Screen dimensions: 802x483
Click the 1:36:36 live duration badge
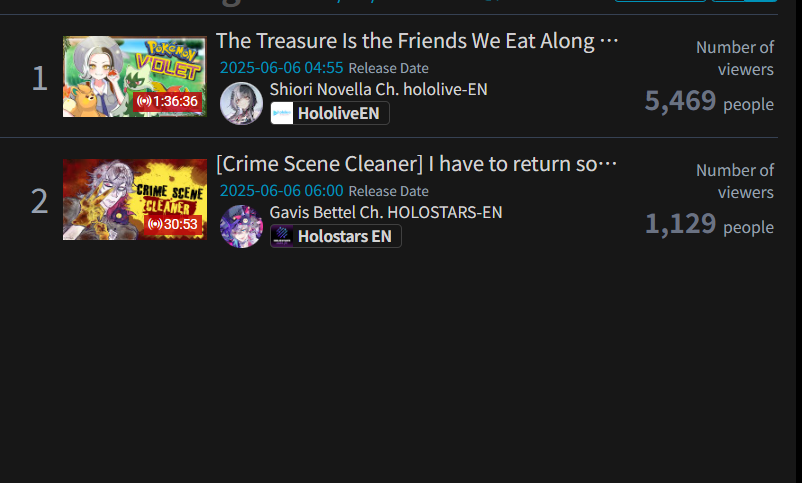tap(167, 101)
